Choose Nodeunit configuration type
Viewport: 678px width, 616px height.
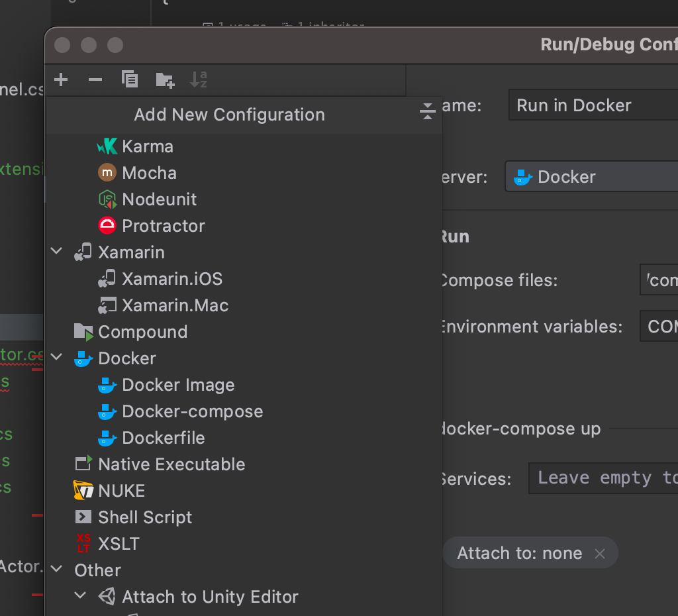click(x=159, y=199)
